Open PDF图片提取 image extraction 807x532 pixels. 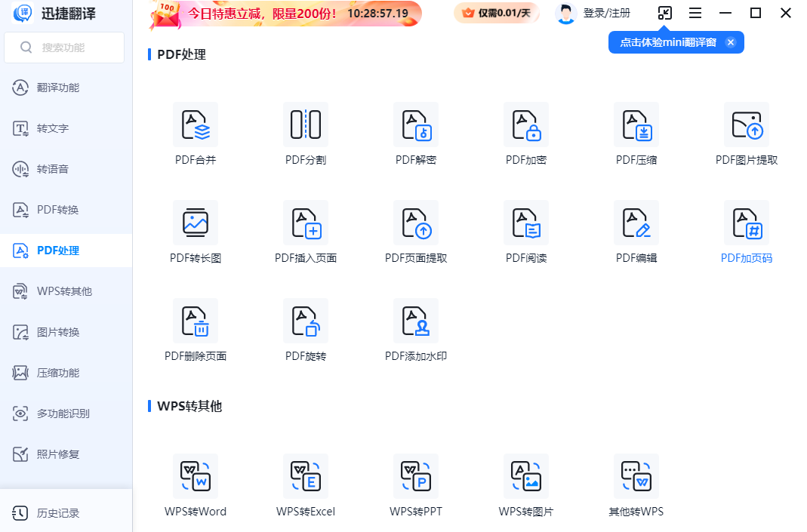747,125
